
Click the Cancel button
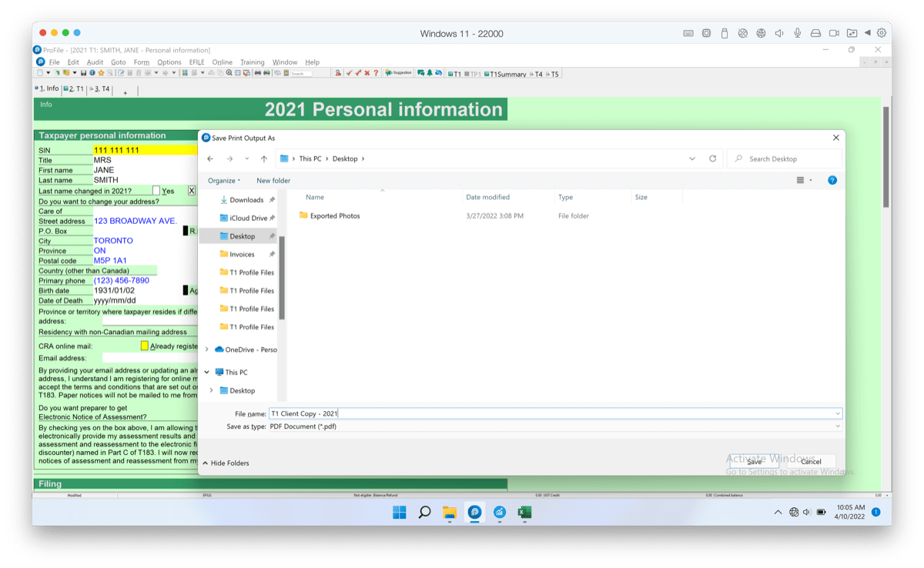click(x=811, y=462)
